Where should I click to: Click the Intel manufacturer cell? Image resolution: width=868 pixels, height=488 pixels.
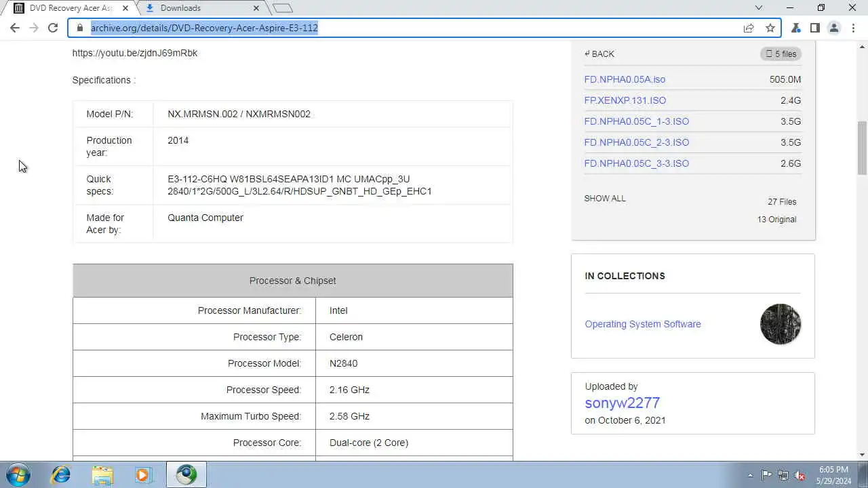click(x=414, y=310)
